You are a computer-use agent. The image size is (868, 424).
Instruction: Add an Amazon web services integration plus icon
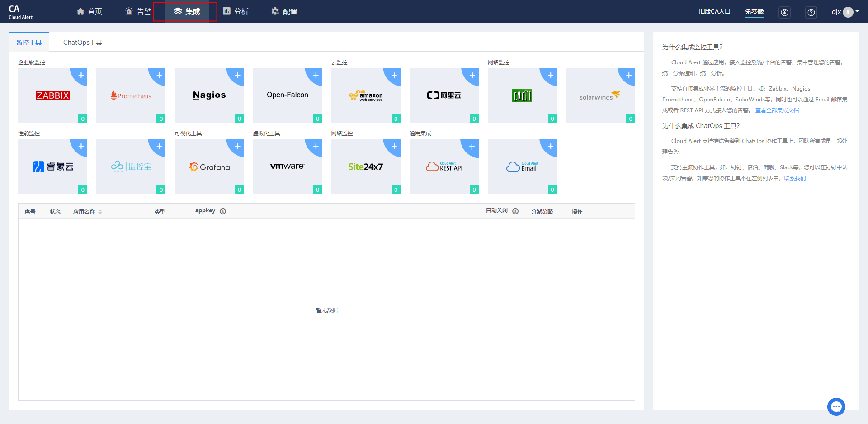(394, 75)
